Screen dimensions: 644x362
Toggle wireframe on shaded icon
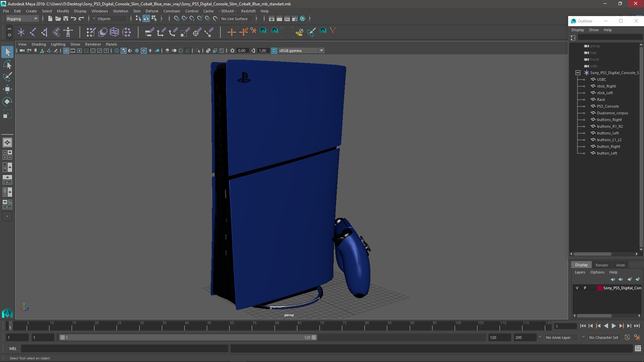click(137, 51)
